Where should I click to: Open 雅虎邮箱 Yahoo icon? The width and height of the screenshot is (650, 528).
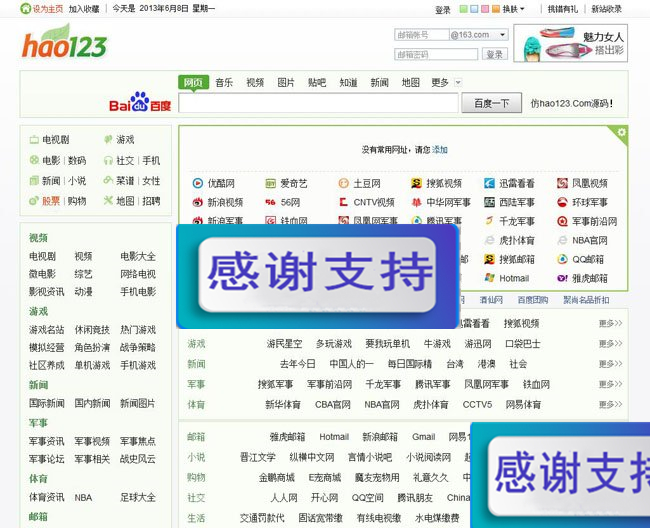tap(562, 278)
